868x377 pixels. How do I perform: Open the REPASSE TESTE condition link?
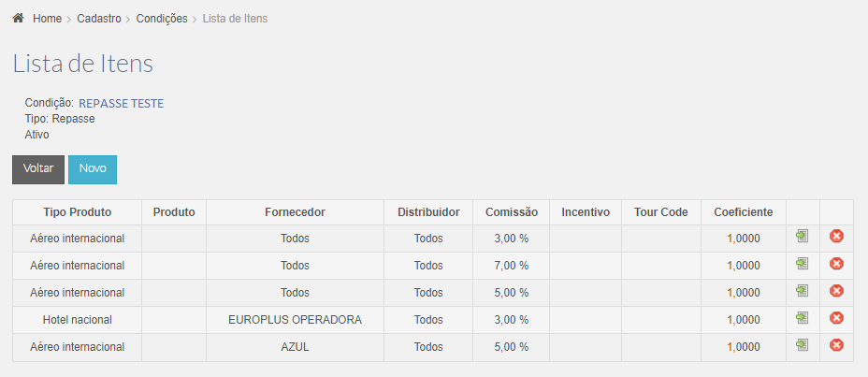click(122, 104)
